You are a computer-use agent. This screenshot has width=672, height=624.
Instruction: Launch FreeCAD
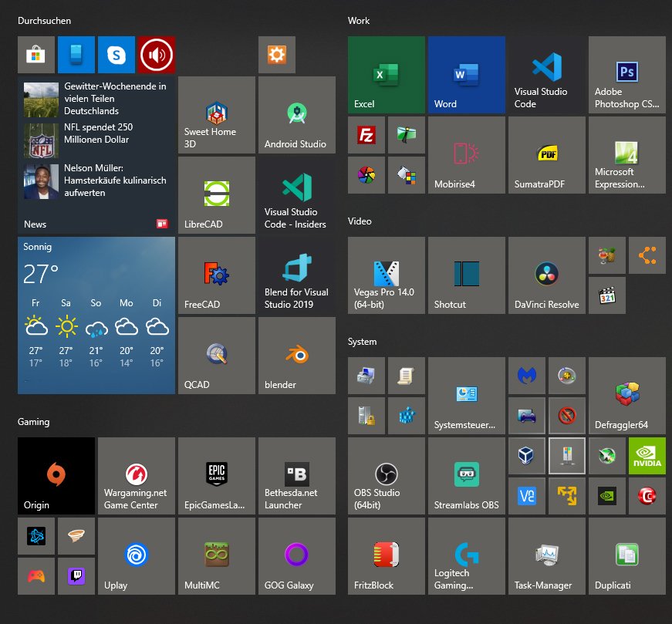217,275
